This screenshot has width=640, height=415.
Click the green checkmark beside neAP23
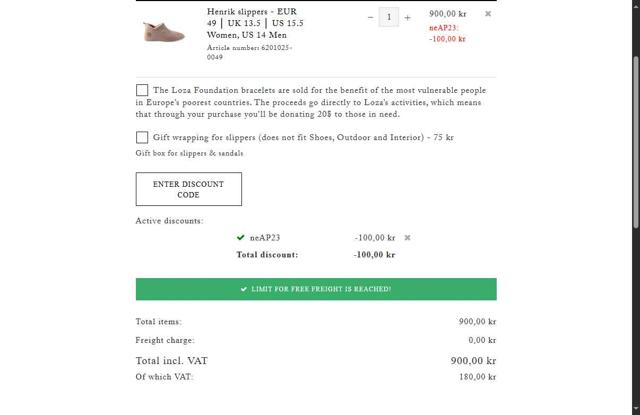tap(241, 238)
